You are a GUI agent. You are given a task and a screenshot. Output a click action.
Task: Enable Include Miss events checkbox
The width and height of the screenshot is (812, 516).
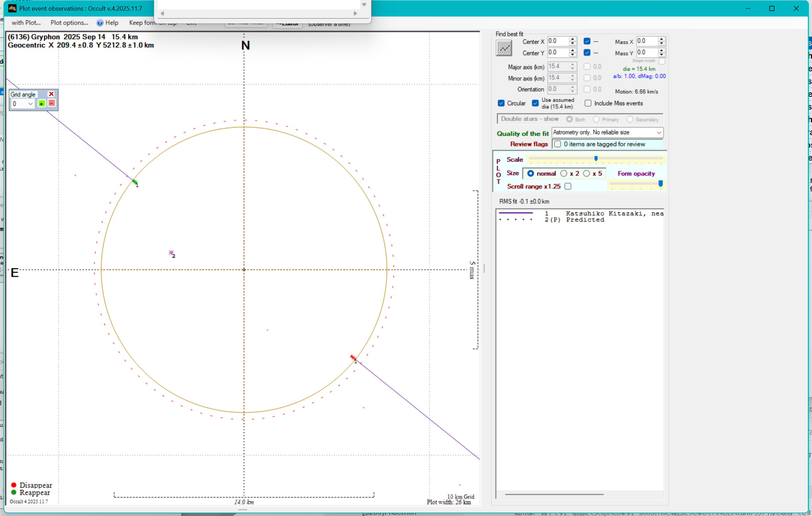pos(588,103)
